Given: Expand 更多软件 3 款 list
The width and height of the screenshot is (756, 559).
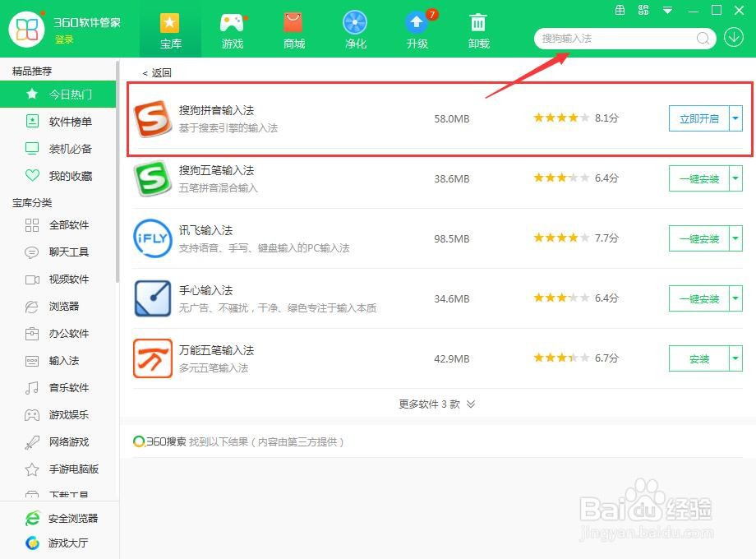Looking at the screenshot, I should click(x=437, y=404).
